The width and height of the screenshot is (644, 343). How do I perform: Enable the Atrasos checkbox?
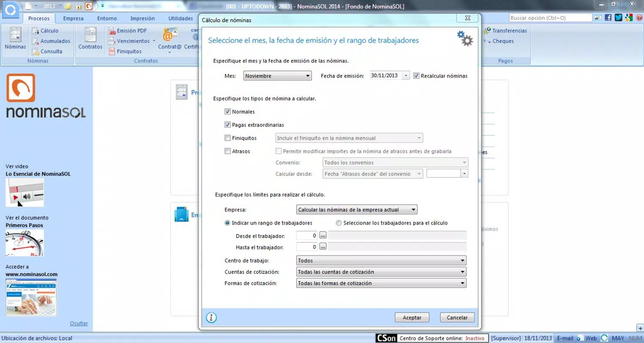(228, 151)
